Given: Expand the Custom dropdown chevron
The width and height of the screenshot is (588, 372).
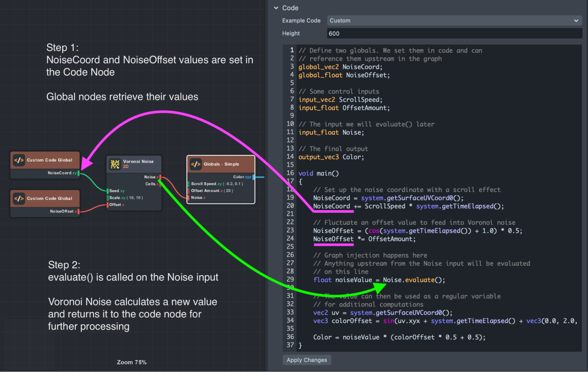Looking at the screenshot, I should [576, 20].
